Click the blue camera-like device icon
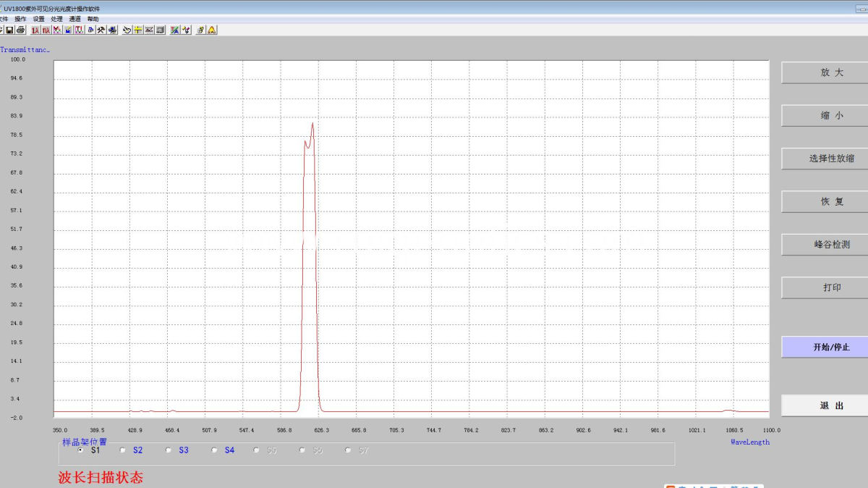Screen dimensions: 868x488 (112, 30)
